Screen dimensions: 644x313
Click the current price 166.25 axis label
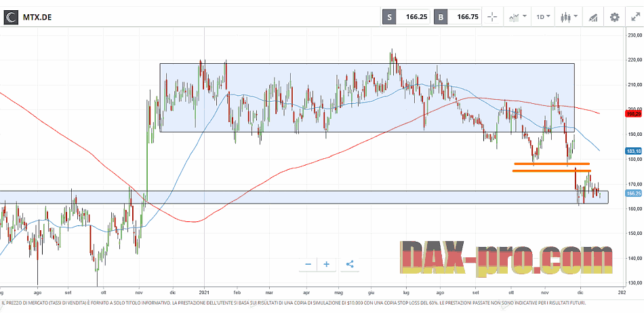point(635,194)
